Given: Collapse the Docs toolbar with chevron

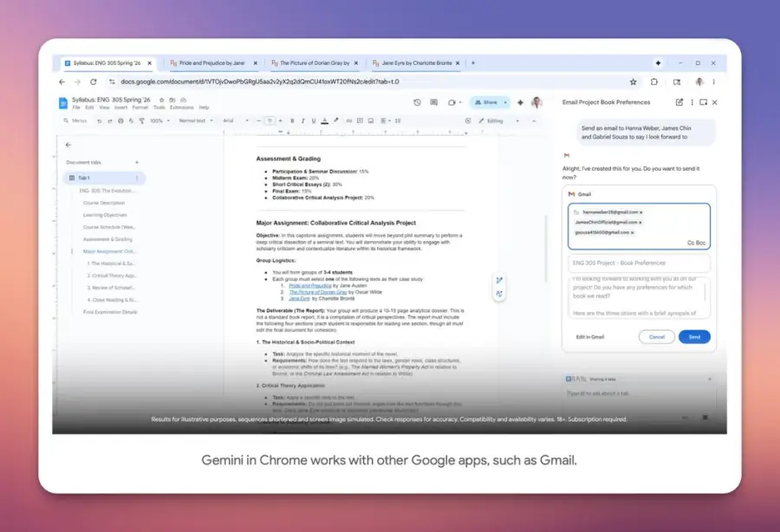Looking at the screenshot, I should (534, 120).
